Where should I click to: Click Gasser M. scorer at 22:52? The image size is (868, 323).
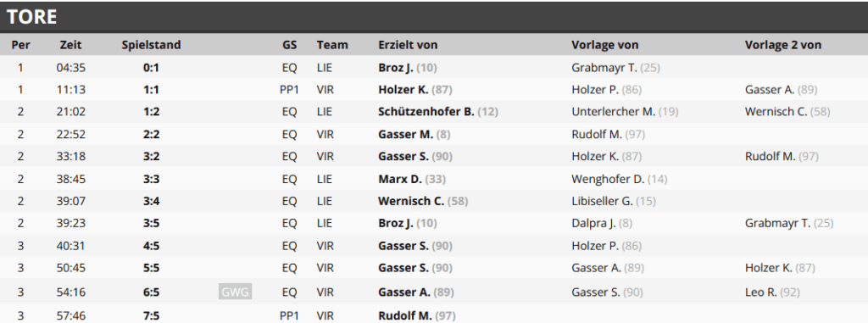click(x=406, y=134)
